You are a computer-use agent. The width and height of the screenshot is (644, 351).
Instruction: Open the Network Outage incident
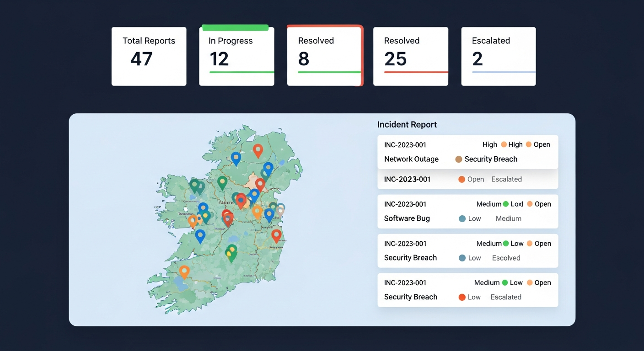tap(467, 152)
